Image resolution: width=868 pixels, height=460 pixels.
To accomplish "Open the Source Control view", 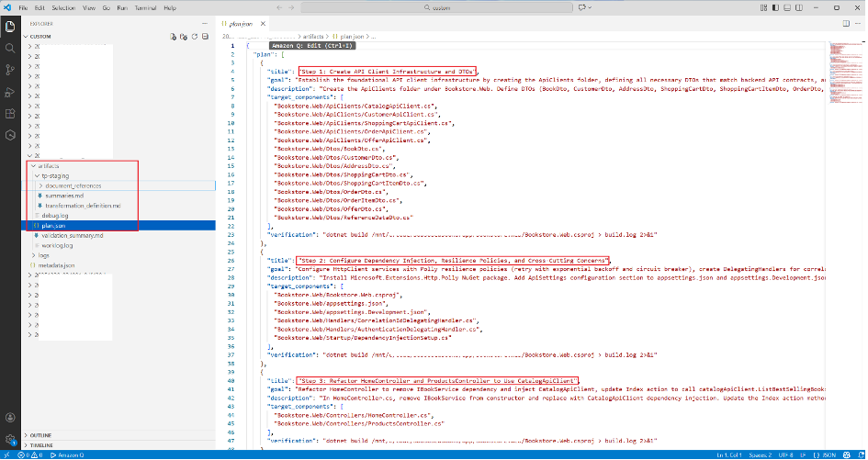I will click(x=10, y=70).
